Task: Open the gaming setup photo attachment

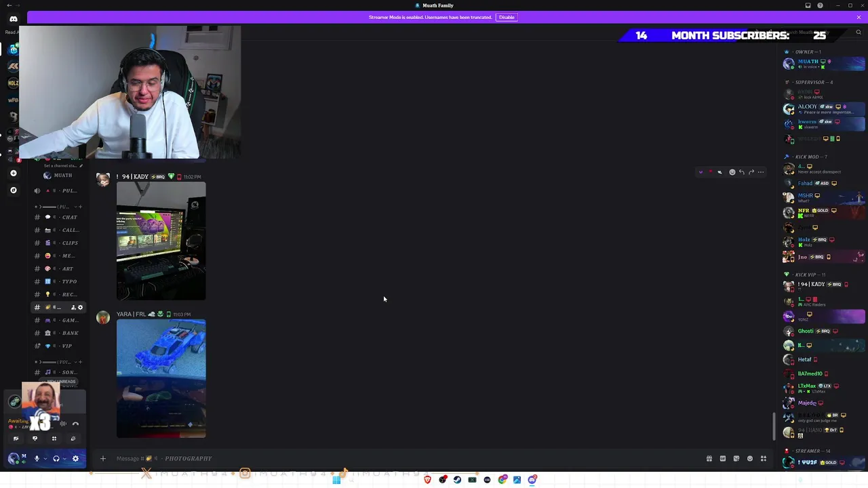Action: point(161,241)
